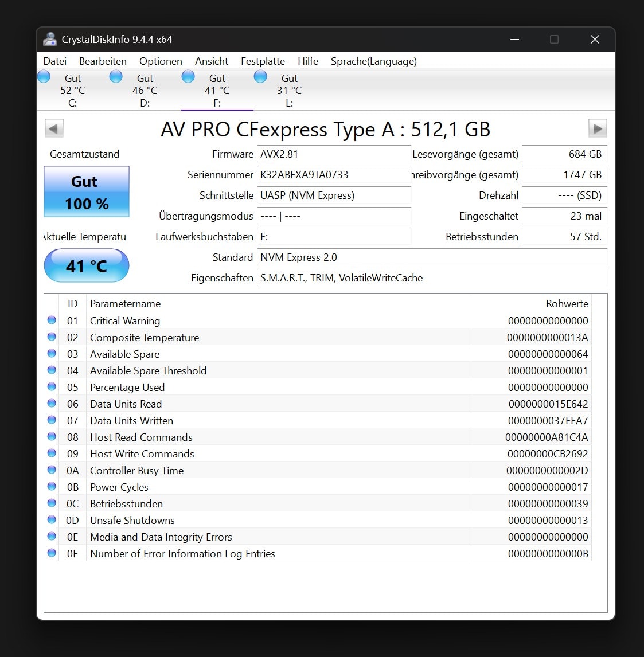Click the ID column header
This screenshot has height=657, width=644.
(x=72, y=304)
